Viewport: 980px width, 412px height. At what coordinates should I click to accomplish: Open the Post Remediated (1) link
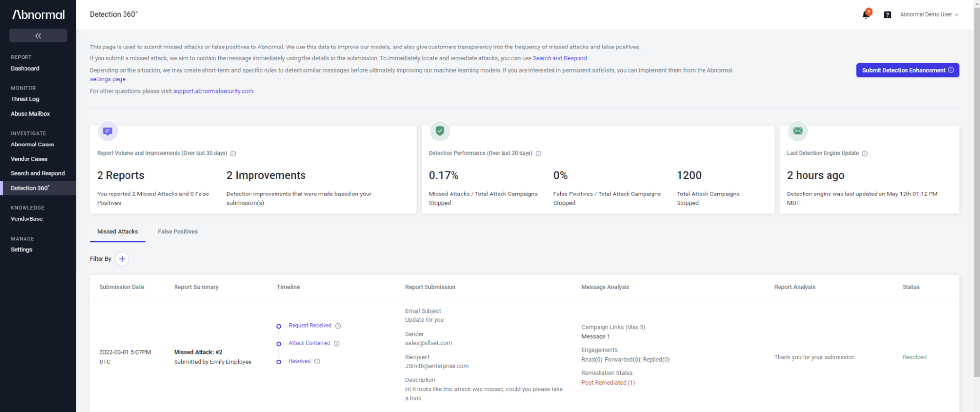tap(608, 383)
